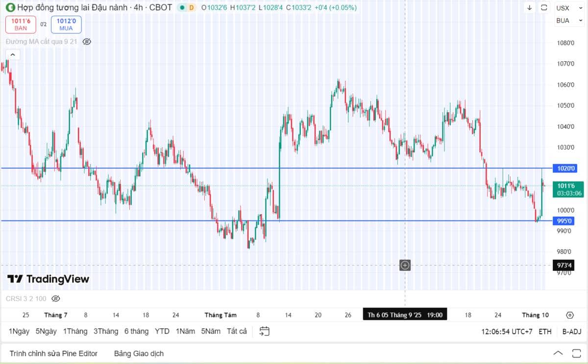Click the green market status dot
This screenshot has width=588, height=364.
pyautogui.click(x=182, y=8)
